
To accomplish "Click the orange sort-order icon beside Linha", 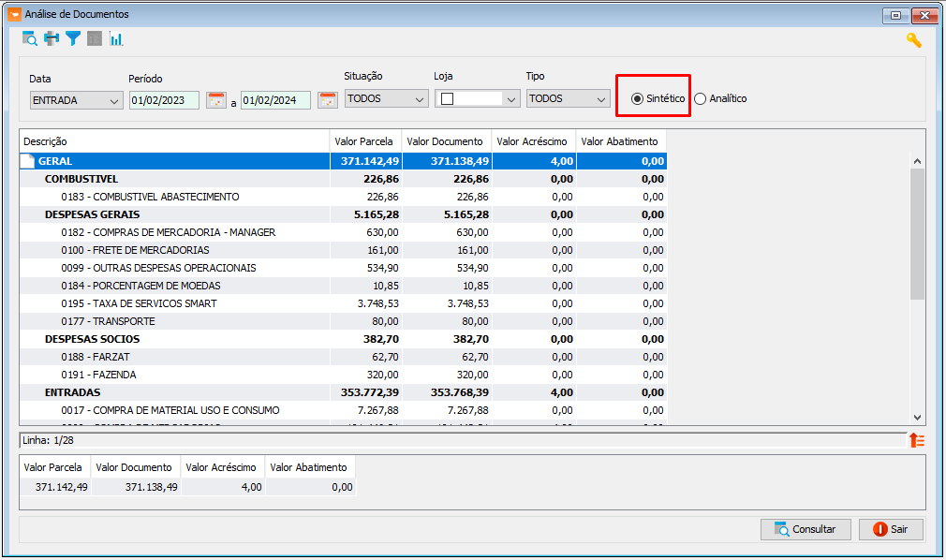I will [x=917, y=440].
